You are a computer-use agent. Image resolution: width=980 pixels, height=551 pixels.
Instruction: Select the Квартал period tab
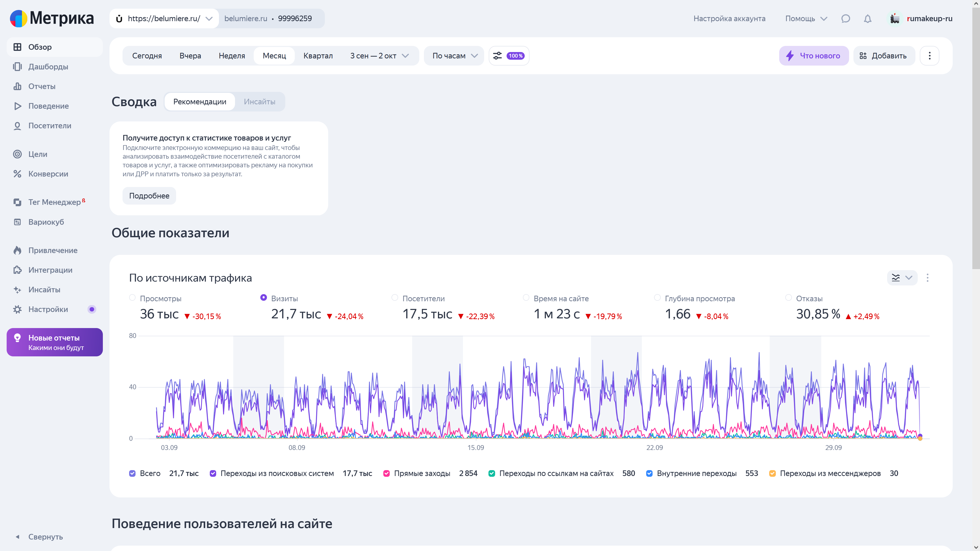(x=318, y=56)
